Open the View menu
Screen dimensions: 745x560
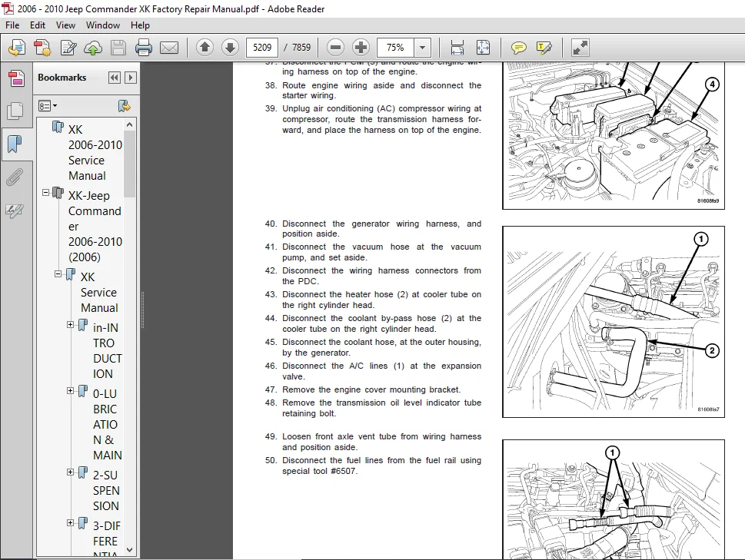tap(65, 25)
